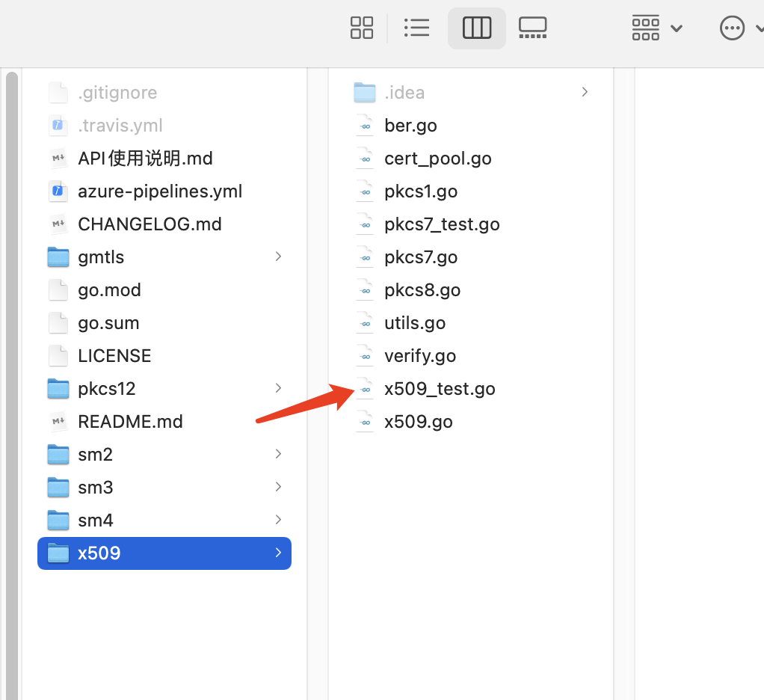
Task: Expand the .idea folder chevron
Action: tap(585, 91)
